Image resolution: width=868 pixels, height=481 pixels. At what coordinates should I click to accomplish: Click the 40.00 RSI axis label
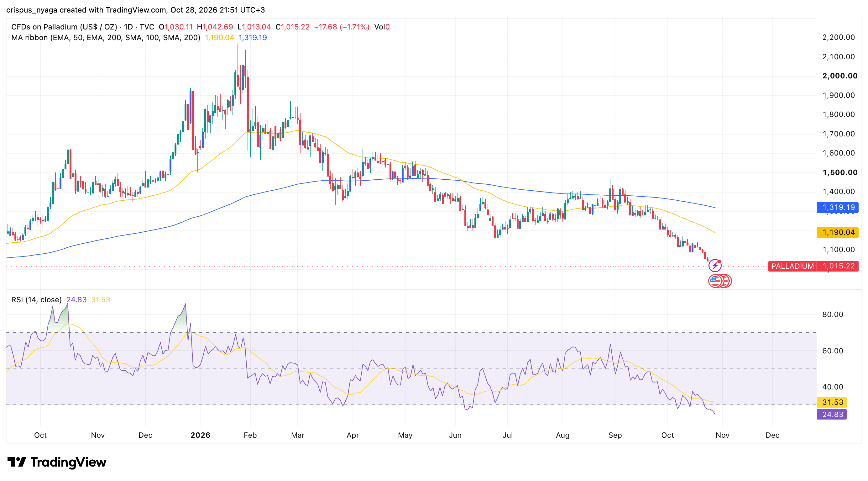(832, 387)
